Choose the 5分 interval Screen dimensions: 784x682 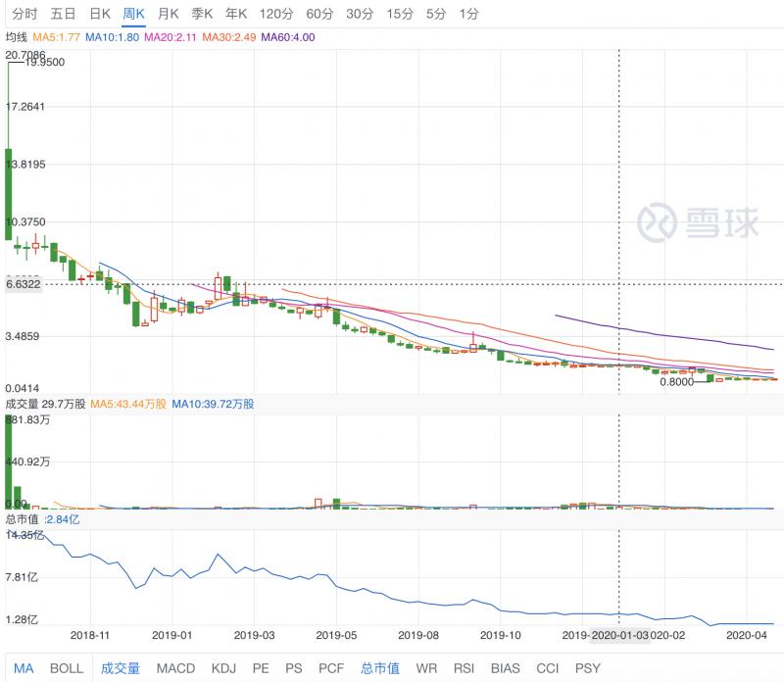(x=435, y=14)
